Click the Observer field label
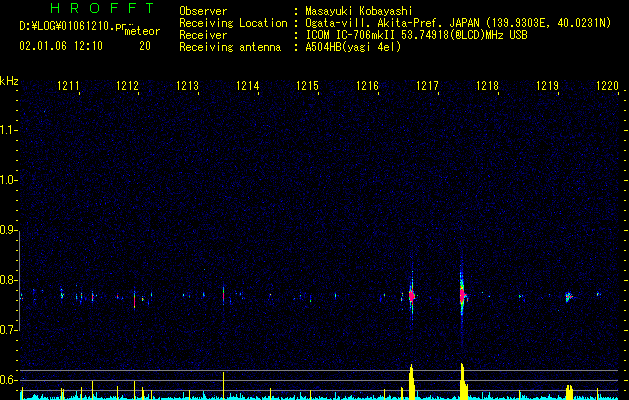This screenshot has width=629, height=400. coord(203,11)
